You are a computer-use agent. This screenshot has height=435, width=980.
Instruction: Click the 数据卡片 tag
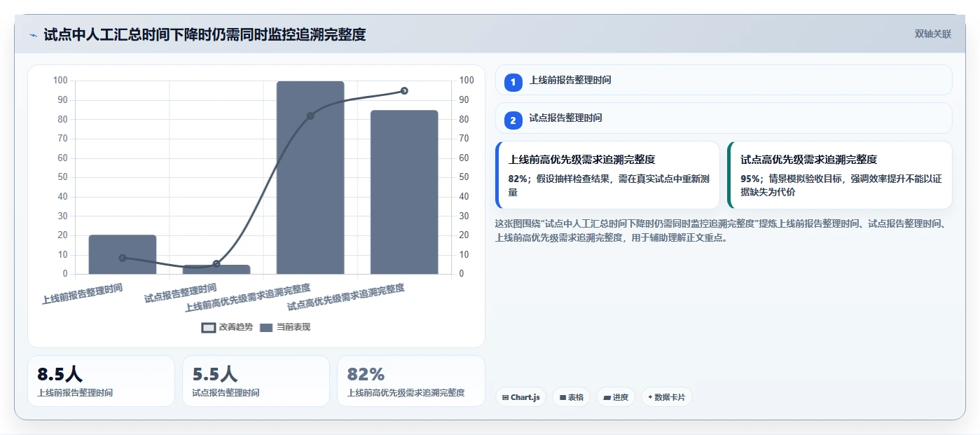(667, 397)
